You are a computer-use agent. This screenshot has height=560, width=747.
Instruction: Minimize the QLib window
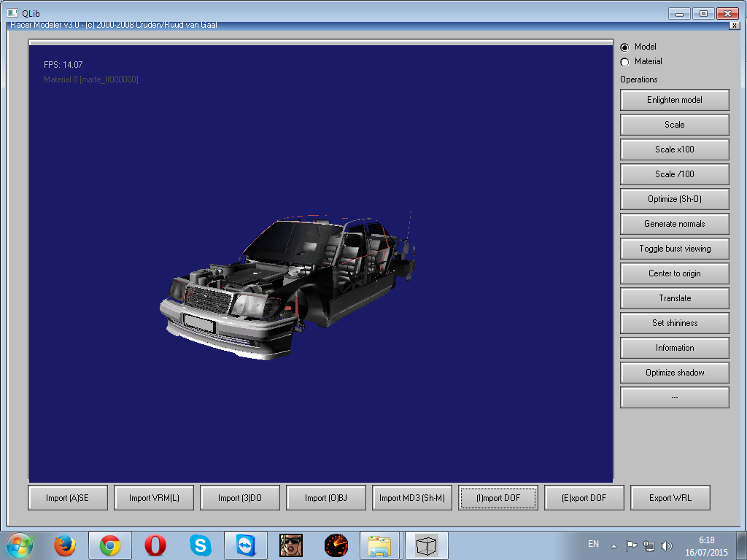(x=680, y=13)
